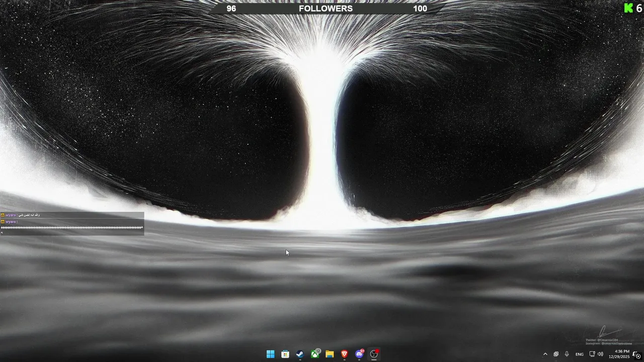This screenshot has width=644, height=362.
Task: Open File Explorer from the taskbar
Action: coord(330,354)
